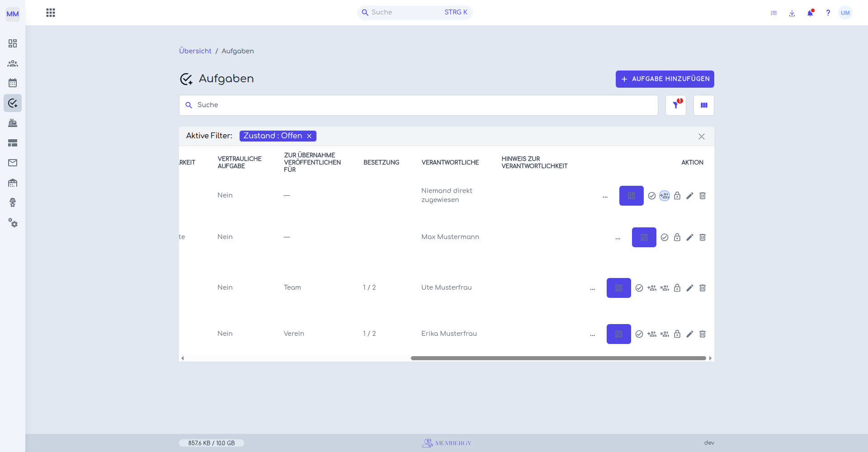
Task: Click the horizontal table scrollbar
Action: click(558, 358)
